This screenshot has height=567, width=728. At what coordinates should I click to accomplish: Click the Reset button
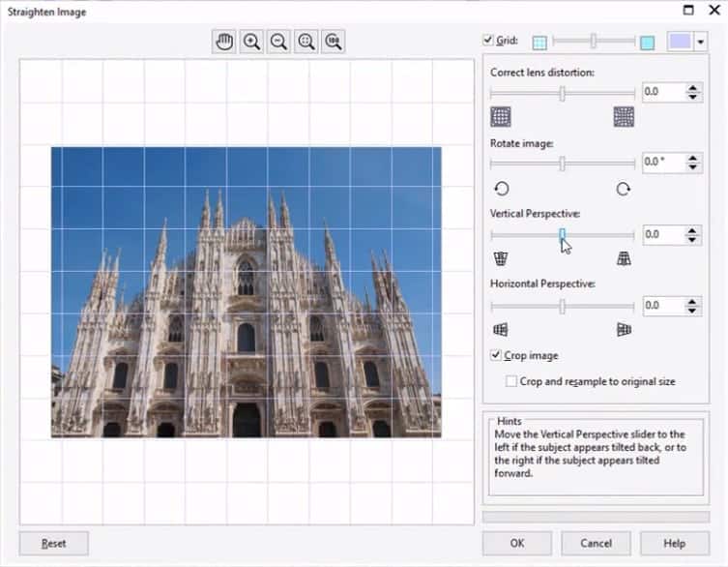click(53, 544)
